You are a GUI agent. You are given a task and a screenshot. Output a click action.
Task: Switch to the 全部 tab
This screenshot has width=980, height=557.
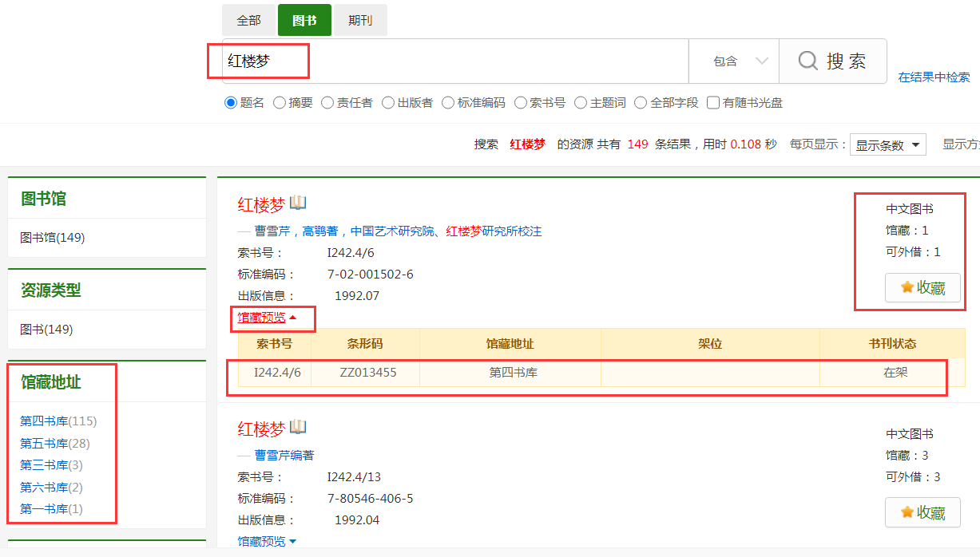click(x=248, y=21)
